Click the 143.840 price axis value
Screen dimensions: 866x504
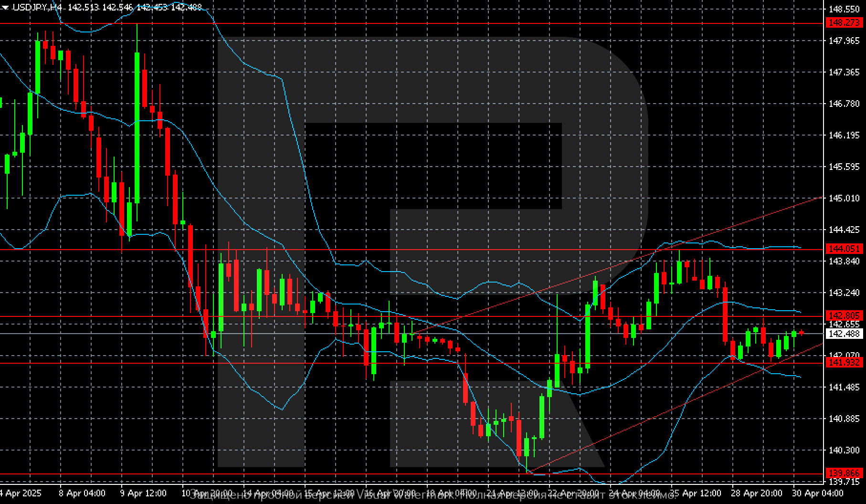tap(844, 261)
